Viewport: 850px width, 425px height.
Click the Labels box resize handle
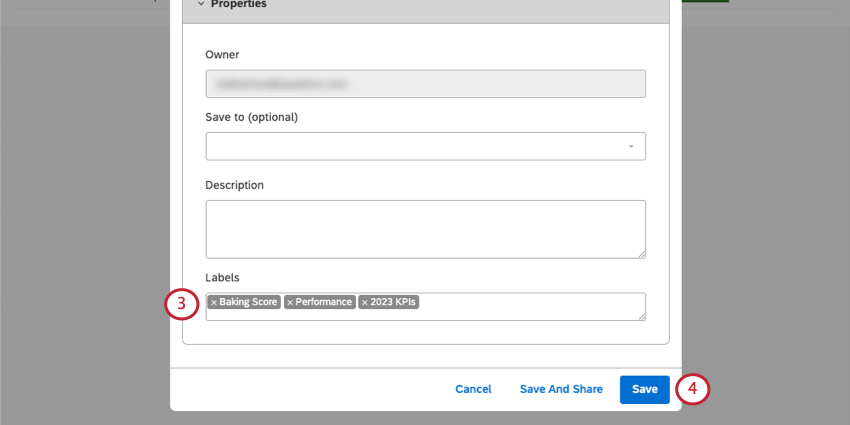click(641, 316)
